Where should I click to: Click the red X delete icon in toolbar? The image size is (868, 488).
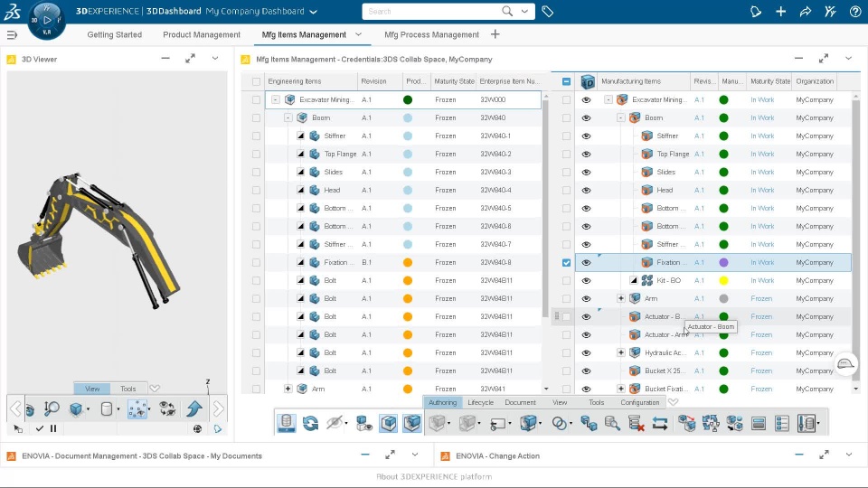(x=636, y=423)
